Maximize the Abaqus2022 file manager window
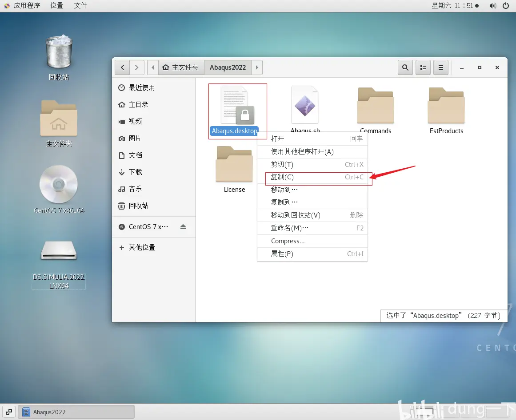Image resolution: width=516 pixels, height=420 pixels. (480, 67)
